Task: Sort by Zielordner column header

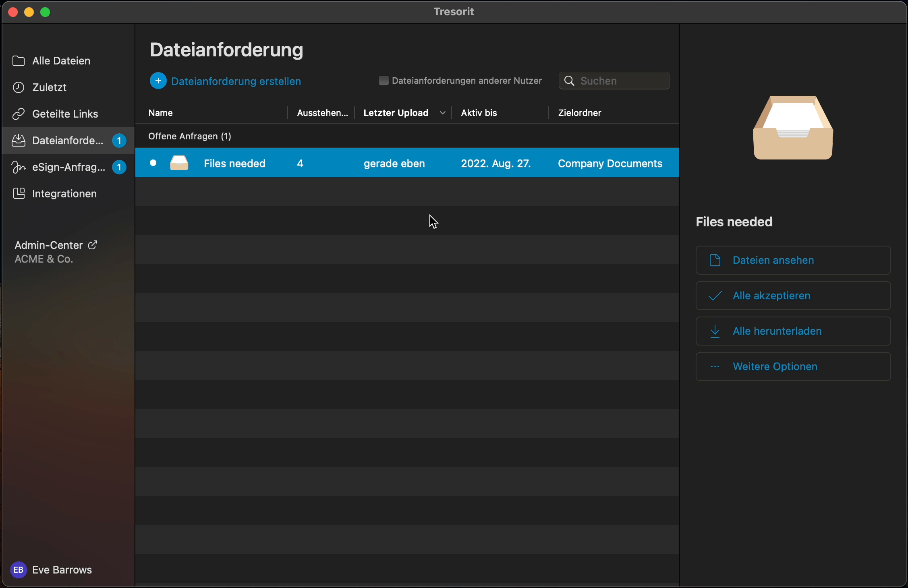Action: click(x=580, y=113)
